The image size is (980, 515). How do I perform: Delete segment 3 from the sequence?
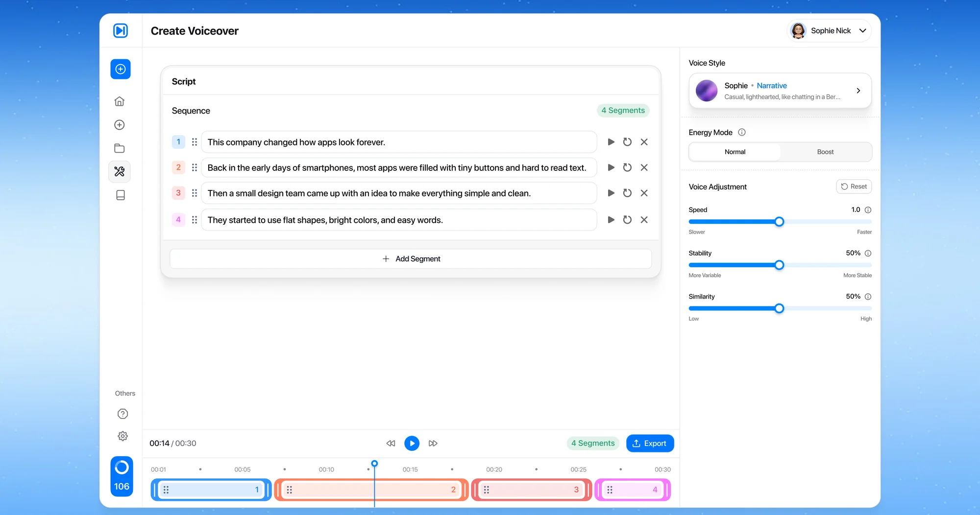[x=644, y=193]
